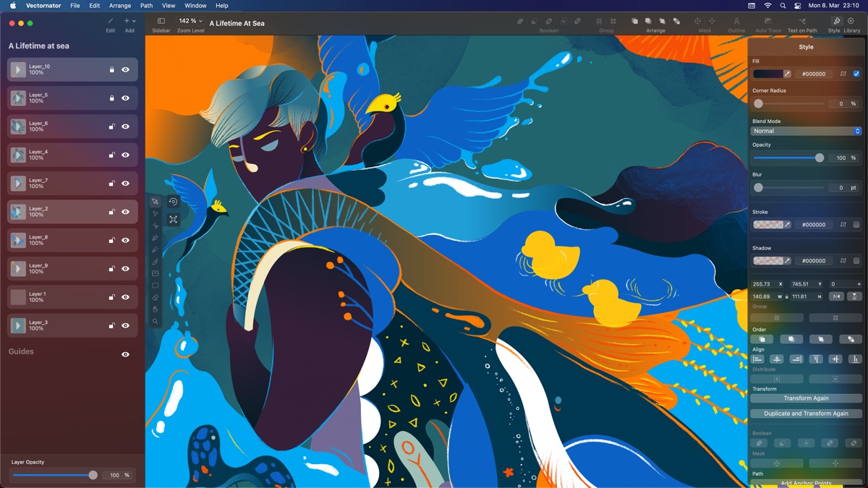Click the Text on Path toolbar icon
The image size is (868, 488).
click(802, 22)
